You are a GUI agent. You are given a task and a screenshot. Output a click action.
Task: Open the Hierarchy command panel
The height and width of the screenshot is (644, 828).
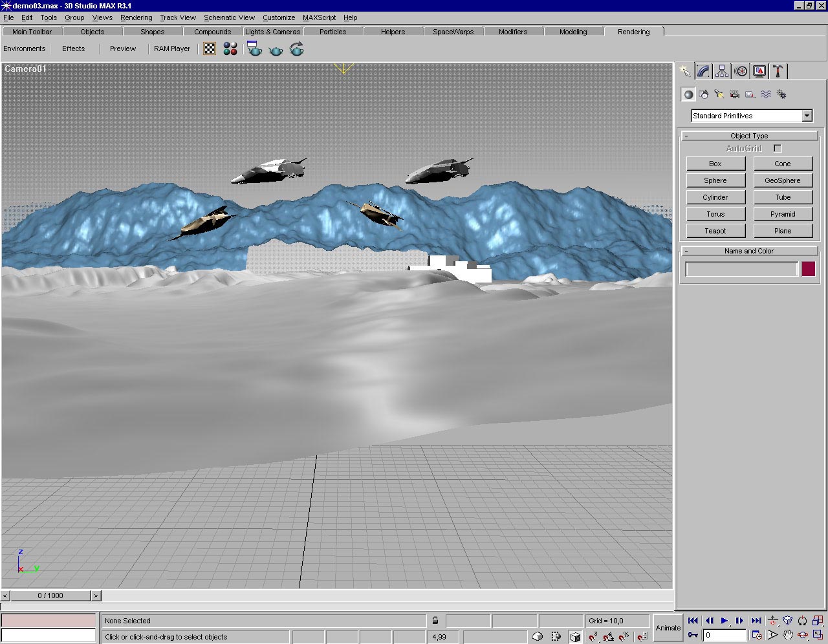(x=722, y=71)
